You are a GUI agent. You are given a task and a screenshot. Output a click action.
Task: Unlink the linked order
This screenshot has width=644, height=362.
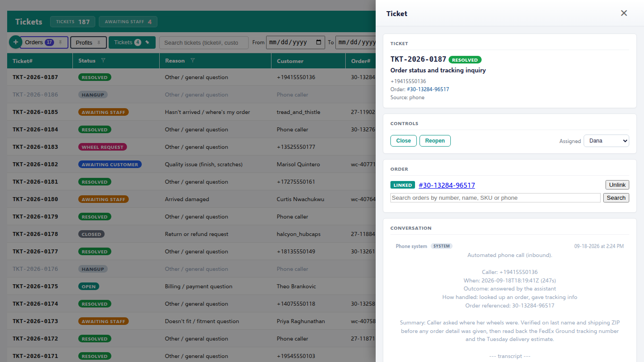pos(617,185)
